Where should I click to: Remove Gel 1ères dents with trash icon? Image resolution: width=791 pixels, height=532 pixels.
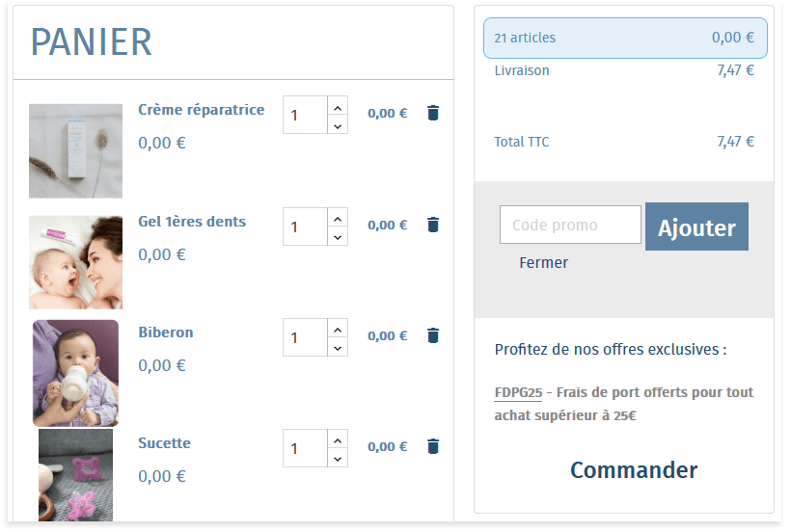(433, 225)
